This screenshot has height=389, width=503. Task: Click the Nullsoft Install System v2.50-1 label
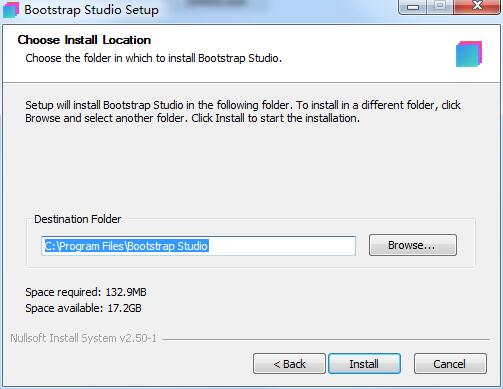point(83,338)
